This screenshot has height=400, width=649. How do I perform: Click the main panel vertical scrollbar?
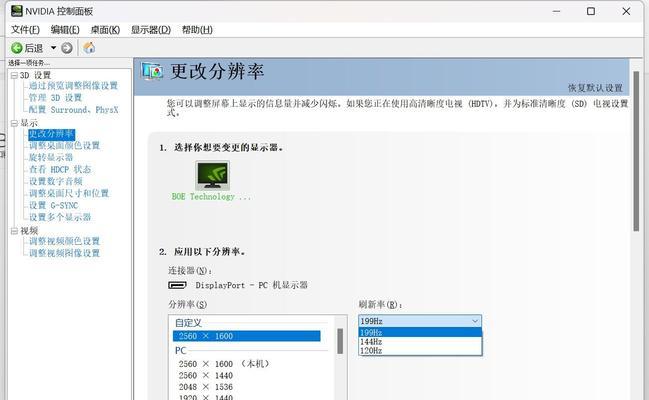click(x=636, y=151)
